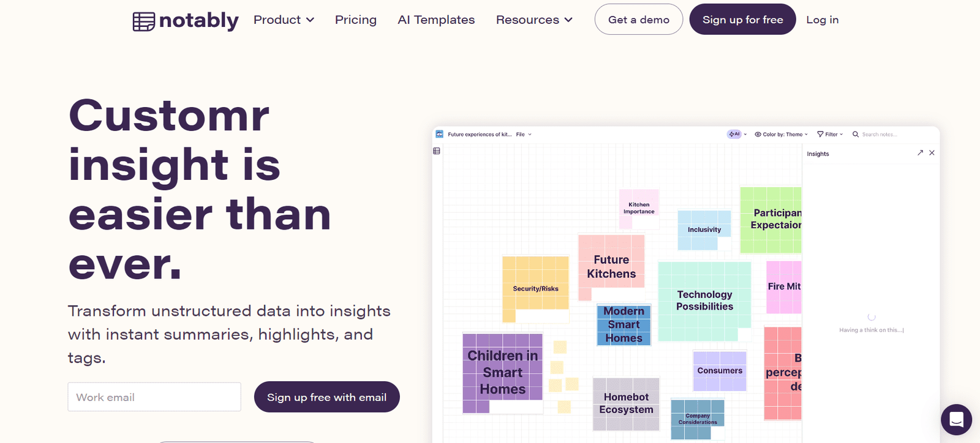Click the project avatar icon

pos(439,134)
